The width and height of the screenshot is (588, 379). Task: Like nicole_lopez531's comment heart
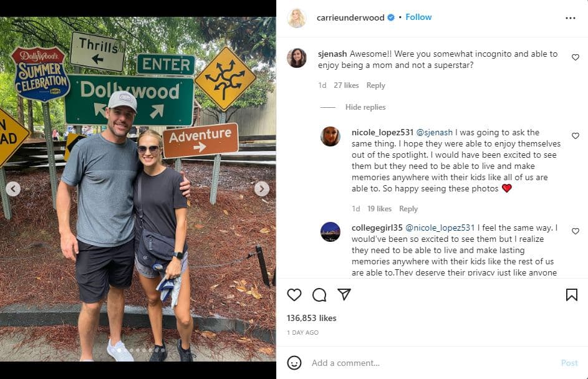click(x=575, y=136)
